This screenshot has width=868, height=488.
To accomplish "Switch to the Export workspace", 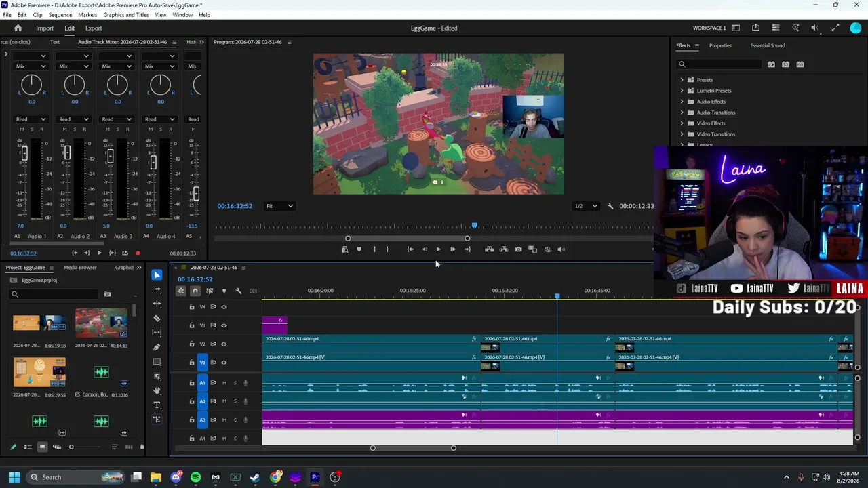I will click(94, 28).
